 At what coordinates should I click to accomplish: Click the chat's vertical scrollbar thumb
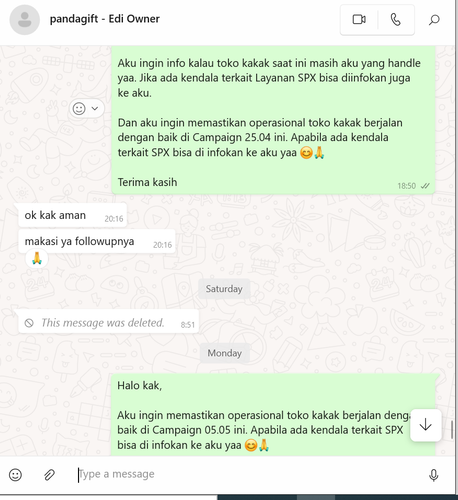point(452,430)
